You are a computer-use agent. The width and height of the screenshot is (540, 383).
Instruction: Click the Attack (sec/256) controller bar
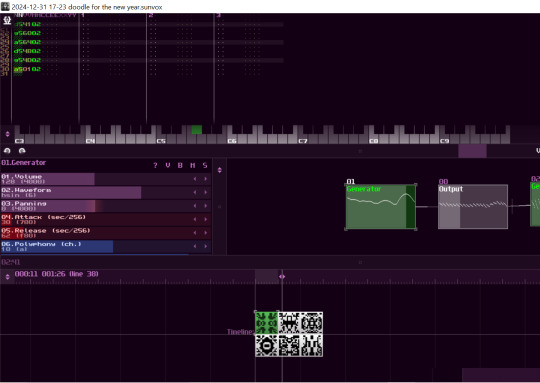106,219
